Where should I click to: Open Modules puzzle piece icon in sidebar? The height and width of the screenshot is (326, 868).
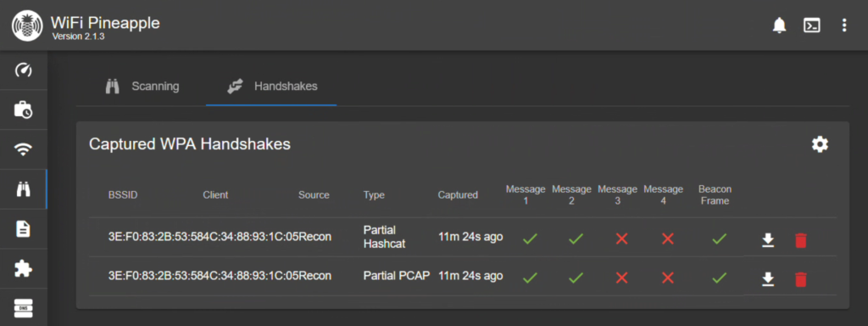pos(23,269)
